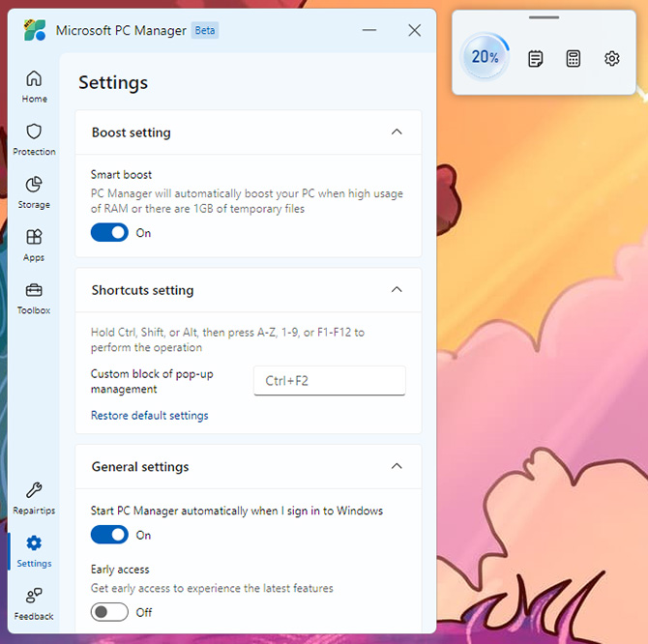Minimize the PC Manager window

[369, 30]
